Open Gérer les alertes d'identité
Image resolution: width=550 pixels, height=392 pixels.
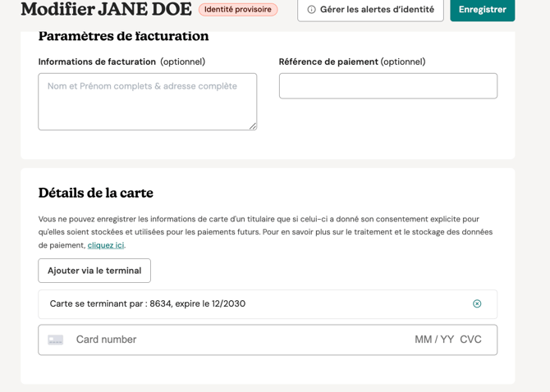(370, 10)
